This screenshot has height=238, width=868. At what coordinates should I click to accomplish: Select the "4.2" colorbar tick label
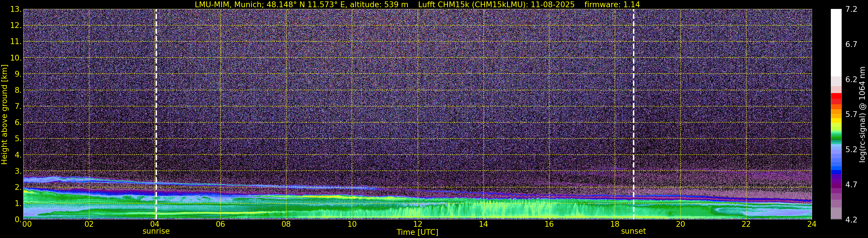point(851,220)
